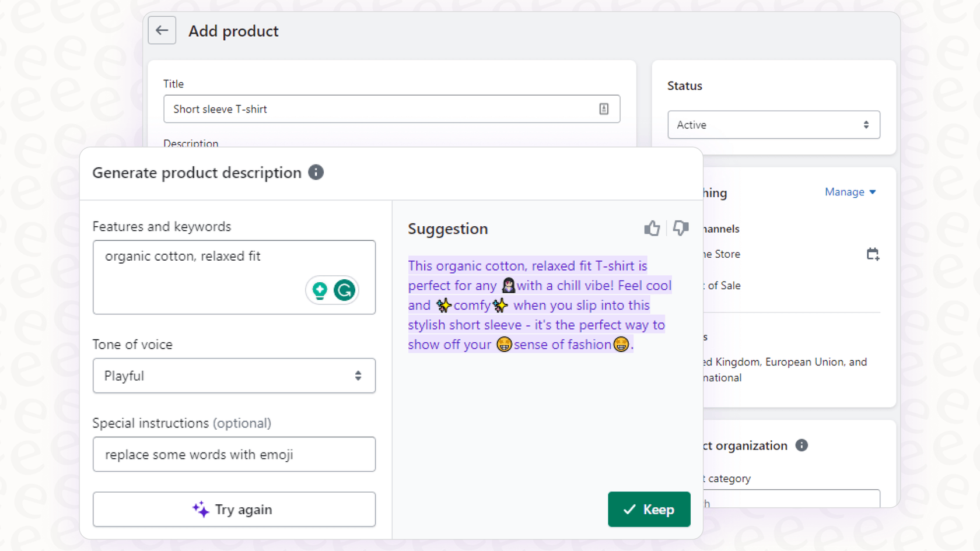
Task: Click the info icon in the product organization section
Action: [801, 445]
